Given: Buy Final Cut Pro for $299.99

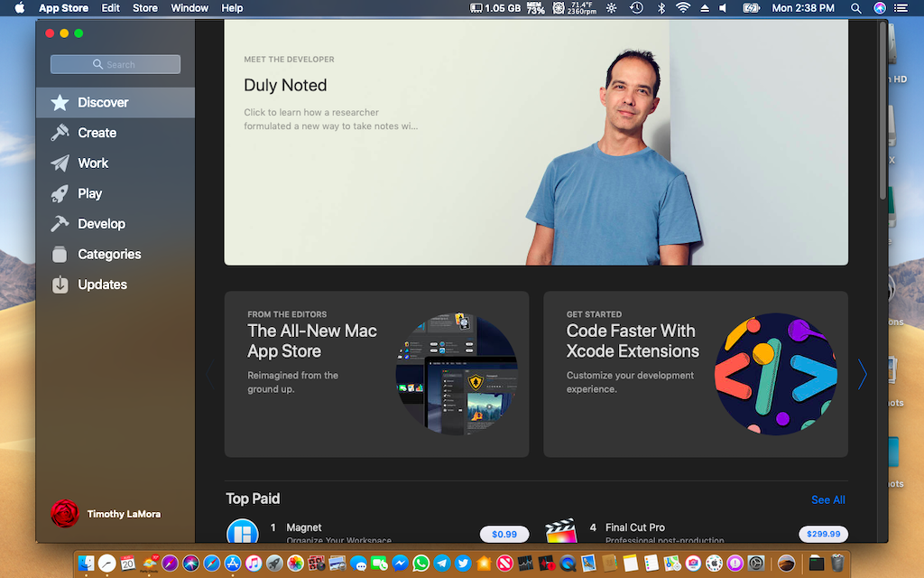Looking at the screenshot, I should (x=823, y=535).
